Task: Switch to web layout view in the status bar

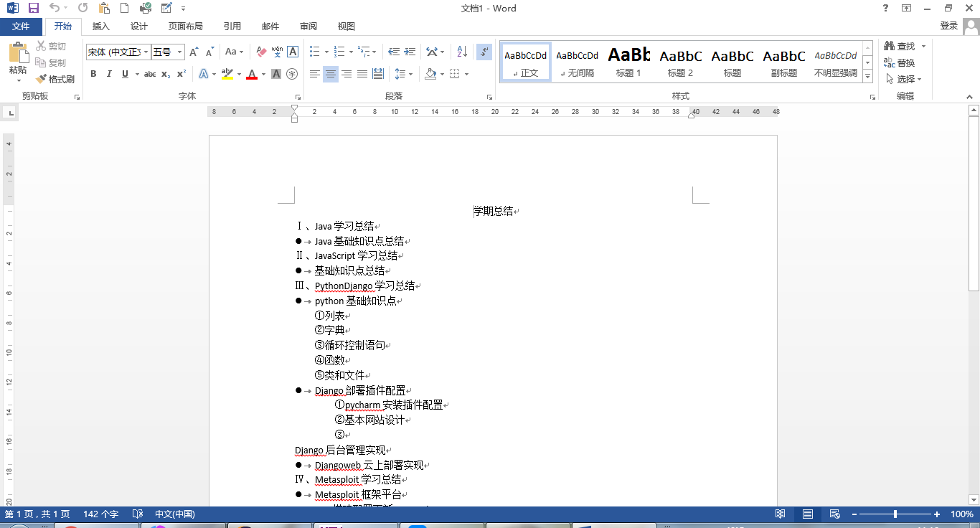Action: tap(835, 514)
